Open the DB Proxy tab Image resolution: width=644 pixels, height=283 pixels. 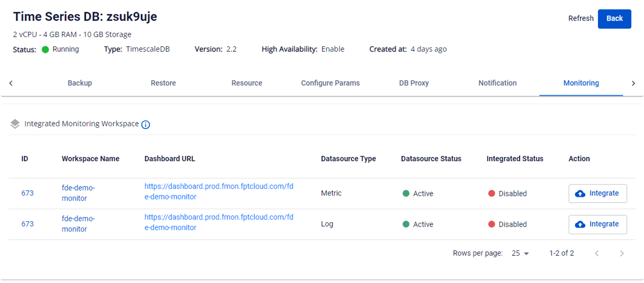[x=414, y=83]
